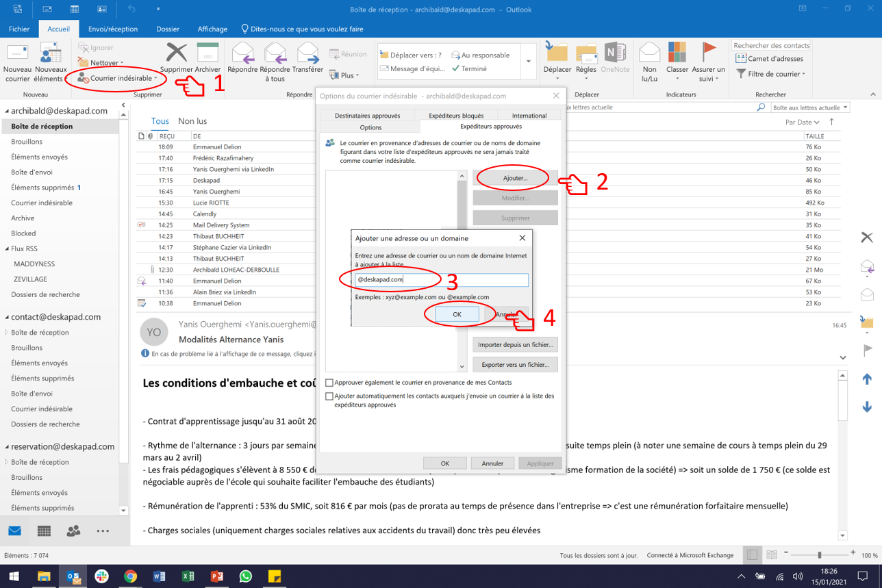Show only 'Non lus' messages filter
This screenshot has height=588, width=882.
click(192, 121)
